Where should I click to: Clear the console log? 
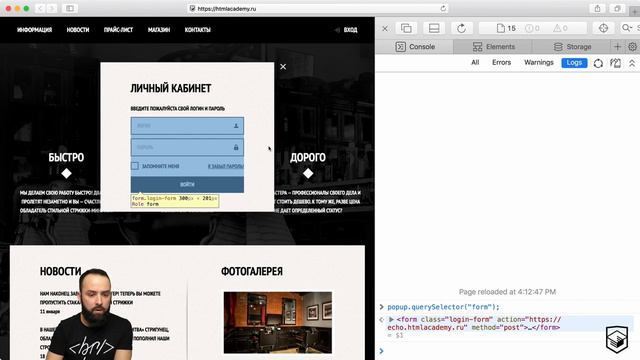coord(615,63)
